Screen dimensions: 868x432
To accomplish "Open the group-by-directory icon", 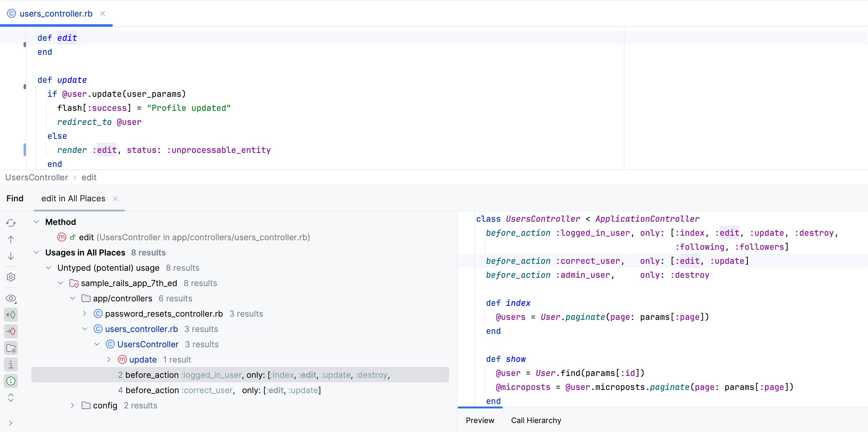I will [11, 348].
